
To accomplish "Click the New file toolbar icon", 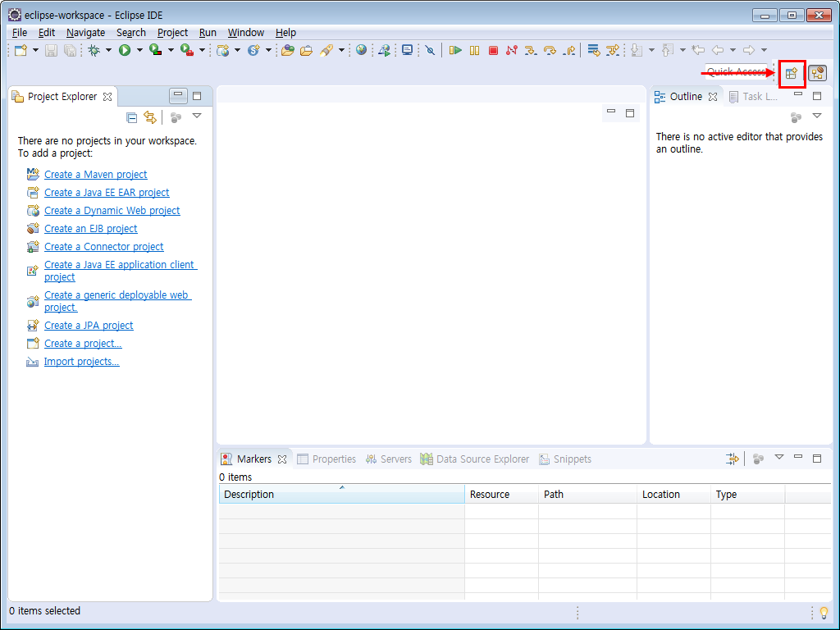I will click(x=21, y=50).
